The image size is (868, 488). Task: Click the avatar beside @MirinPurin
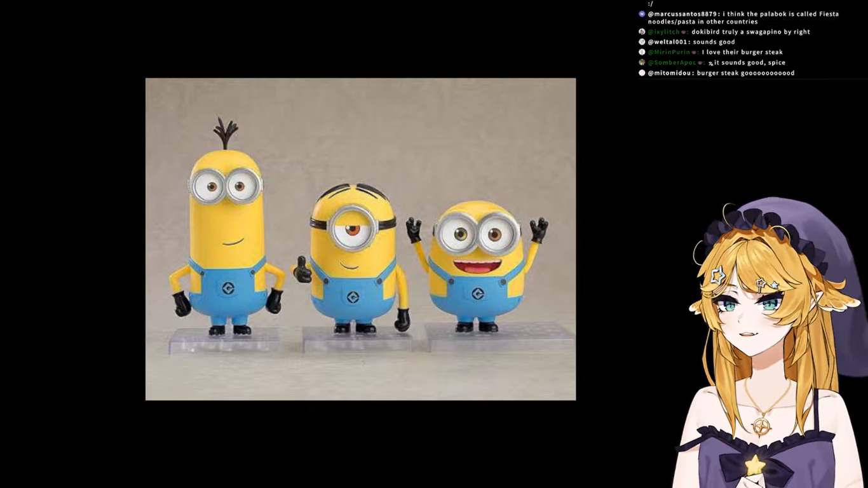pos(642,52)
